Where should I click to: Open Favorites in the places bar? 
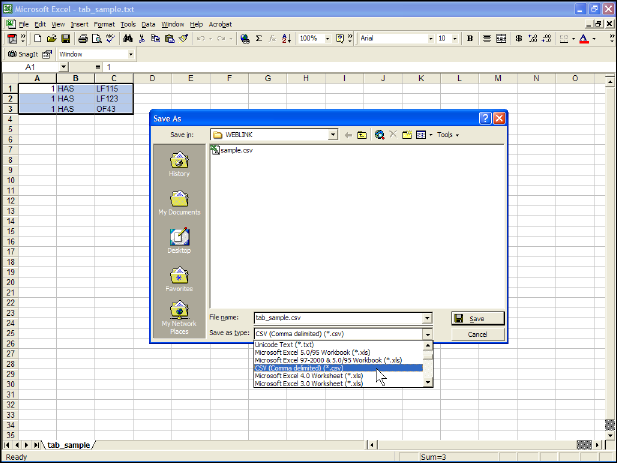point(179,279)
